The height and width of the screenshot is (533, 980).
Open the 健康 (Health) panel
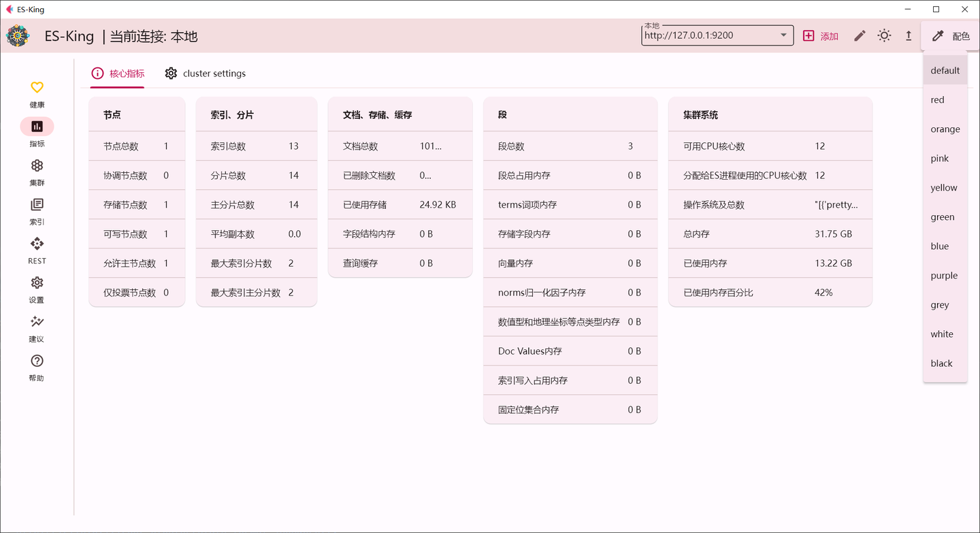pos(36,93)
